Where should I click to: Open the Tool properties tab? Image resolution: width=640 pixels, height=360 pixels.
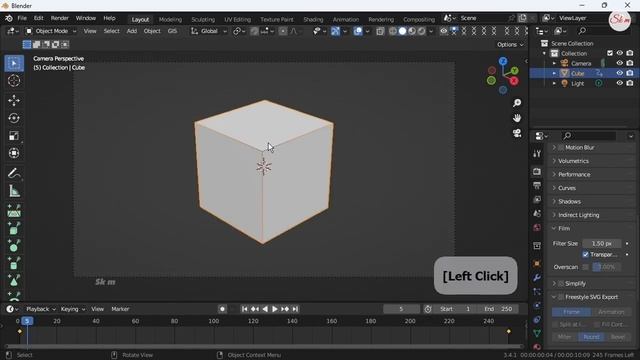[x=537, y=153]
